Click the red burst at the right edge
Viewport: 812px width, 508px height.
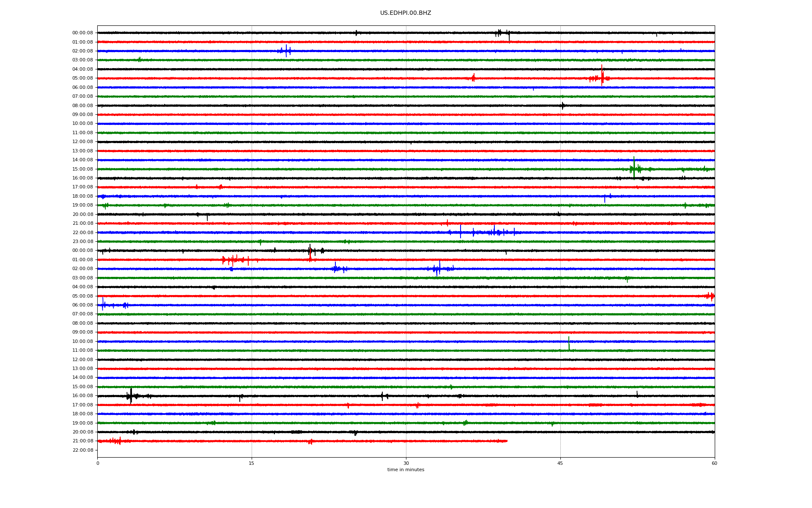coord(710,296)
